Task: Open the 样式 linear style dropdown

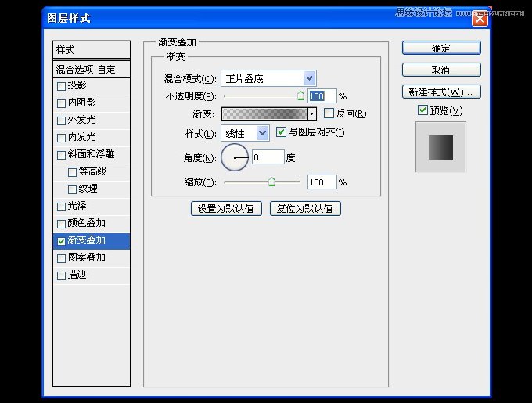Action: [x=245, y=133]
